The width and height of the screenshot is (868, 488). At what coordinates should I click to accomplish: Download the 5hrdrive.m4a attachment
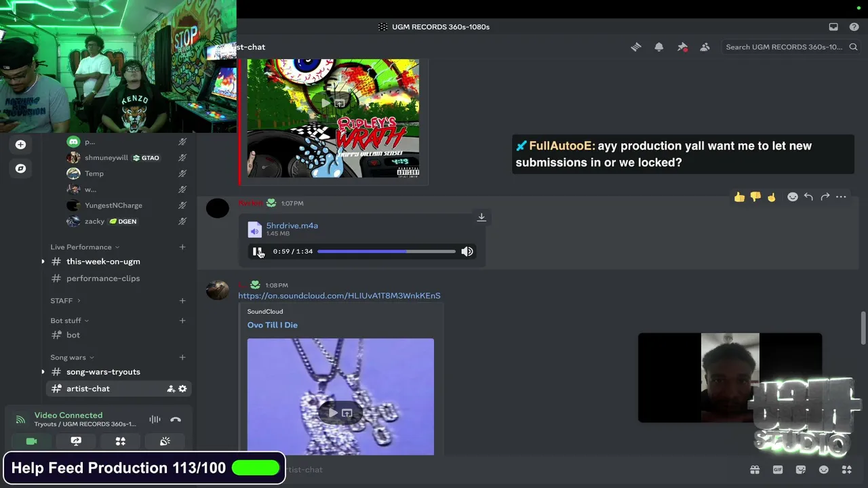481,218
